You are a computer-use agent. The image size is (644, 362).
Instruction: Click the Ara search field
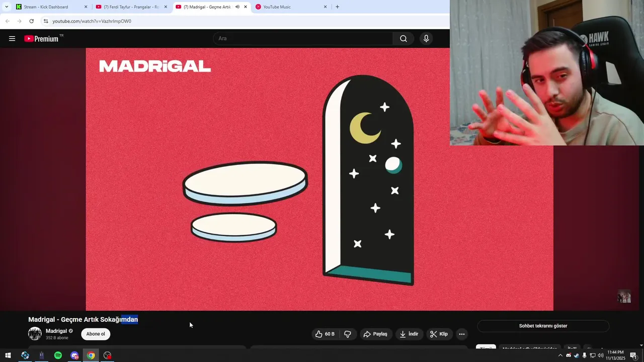pyautogui.click(x=303, y=39)
